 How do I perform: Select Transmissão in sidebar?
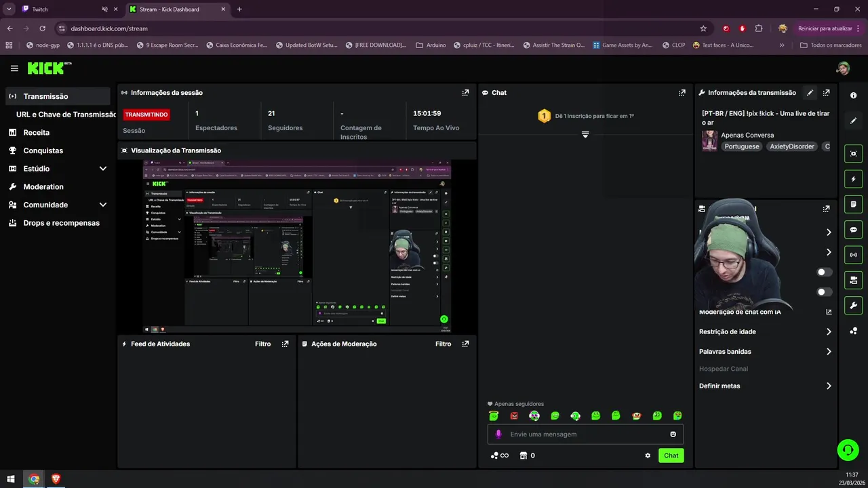[x=58, y=96]
